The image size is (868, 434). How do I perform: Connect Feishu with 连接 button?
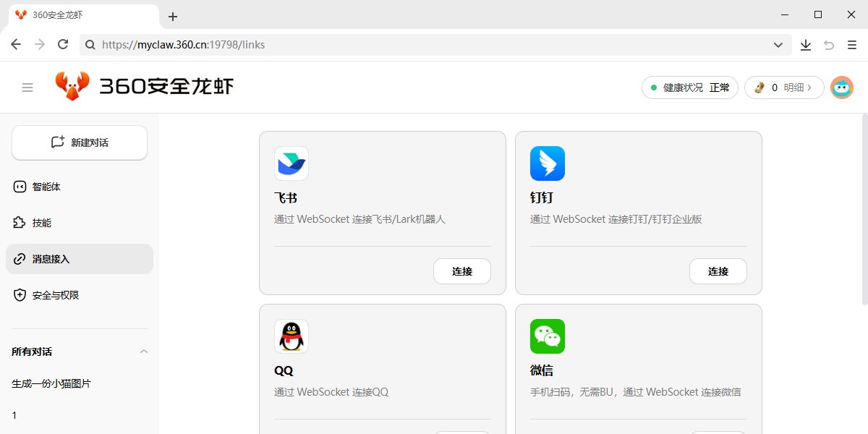coord(461,271)
